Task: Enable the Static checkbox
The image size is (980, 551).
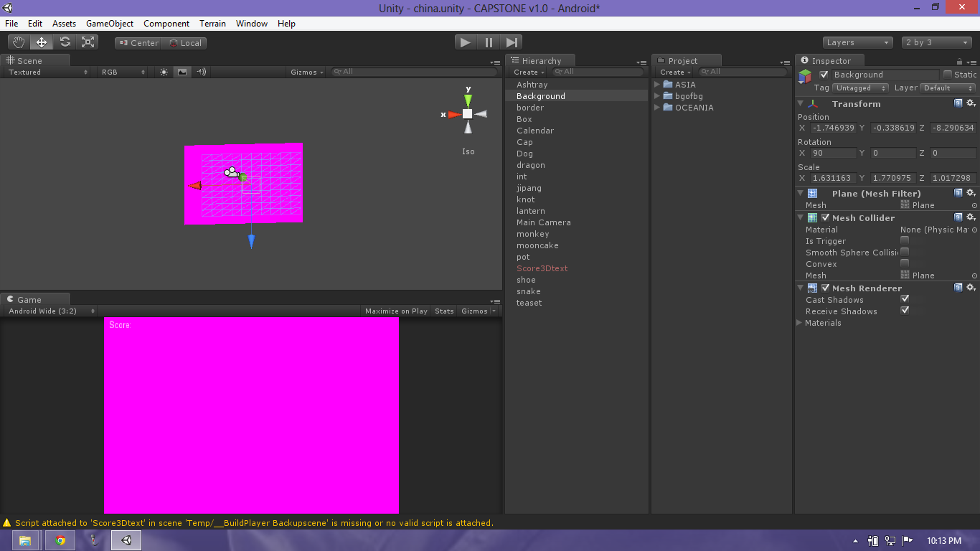Action: click(x=947, y=75)
